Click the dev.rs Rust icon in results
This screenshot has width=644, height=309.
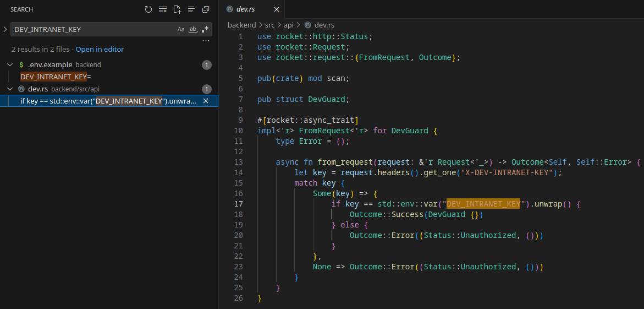[21, 89]
